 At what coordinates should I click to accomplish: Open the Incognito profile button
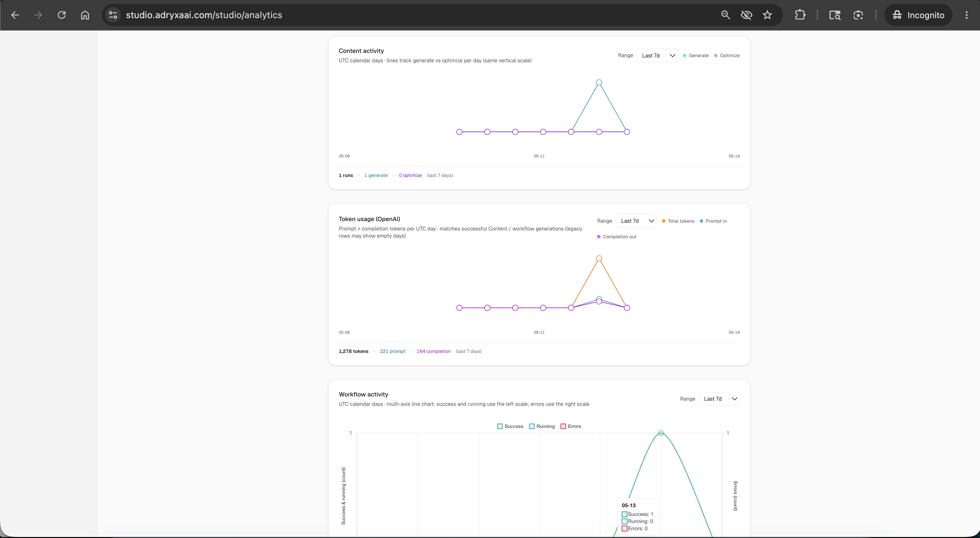(918, 15)
